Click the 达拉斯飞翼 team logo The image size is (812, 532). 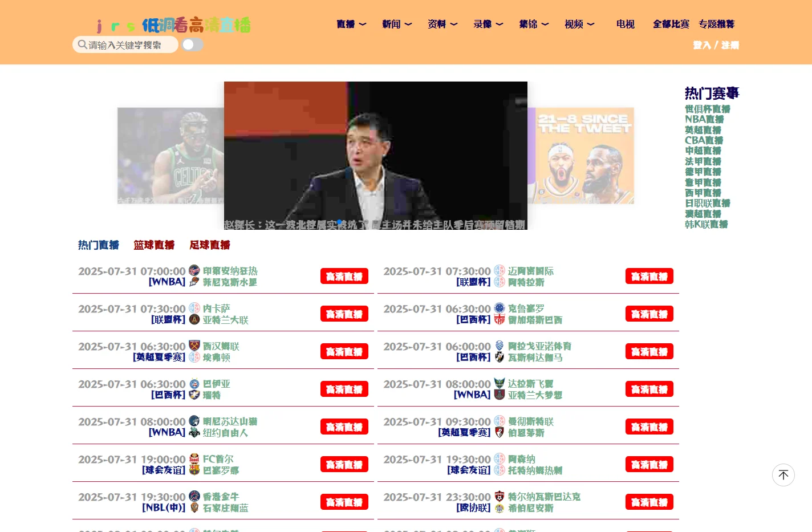point(500,383)
